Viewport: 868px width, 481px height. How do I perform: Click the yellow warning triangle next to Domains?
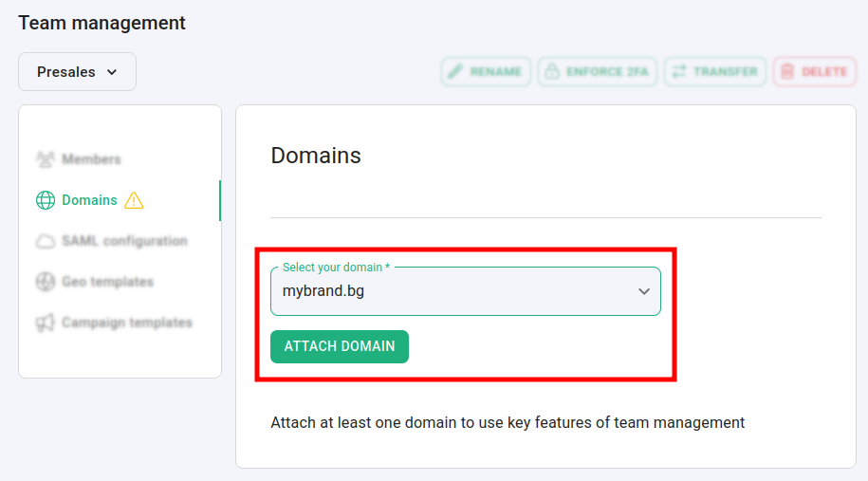click(x=134, y=200)
